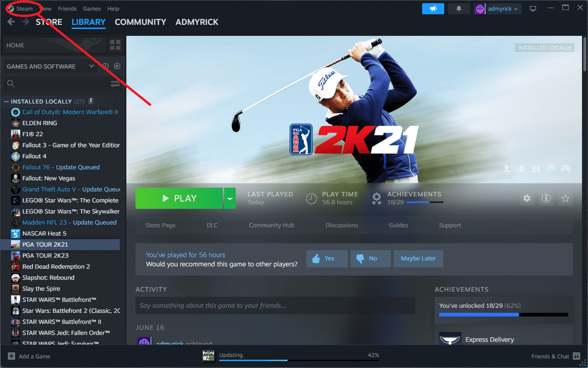Viewport: 588px width, 368px height.
Task: Open the Store Page tab
Action: pyautogui.click(x=160, y=225)
